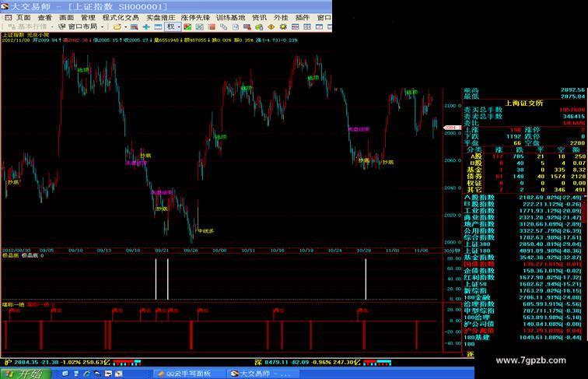Select the 综合指数 row
588x379 pixels.
tap(524, 237)
